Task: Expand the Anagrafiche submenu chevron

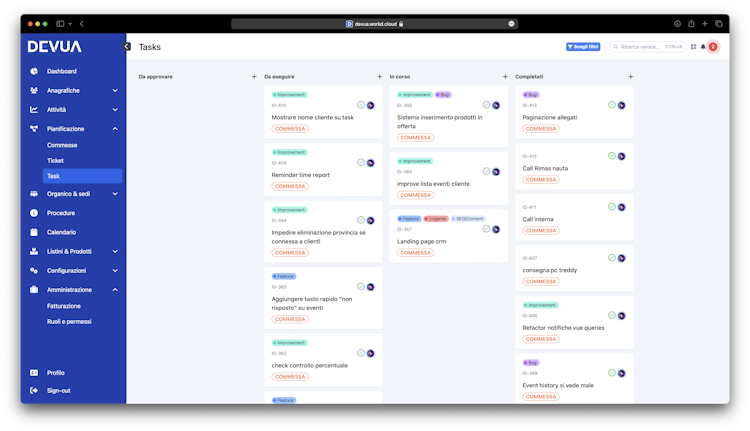Action: (x=115, y=90)
